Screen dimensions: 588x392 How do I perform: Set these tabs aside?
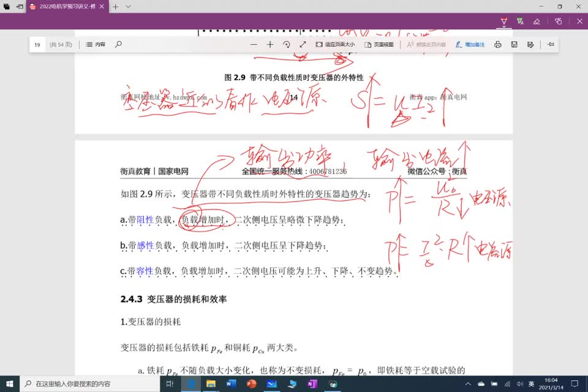pyautogui.click(x=20, y=7)
